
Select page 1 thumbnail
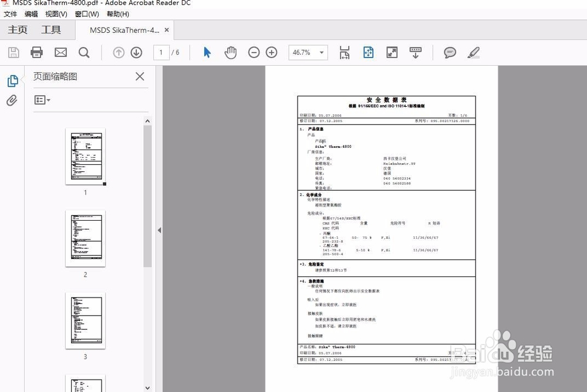coord(86,157)
